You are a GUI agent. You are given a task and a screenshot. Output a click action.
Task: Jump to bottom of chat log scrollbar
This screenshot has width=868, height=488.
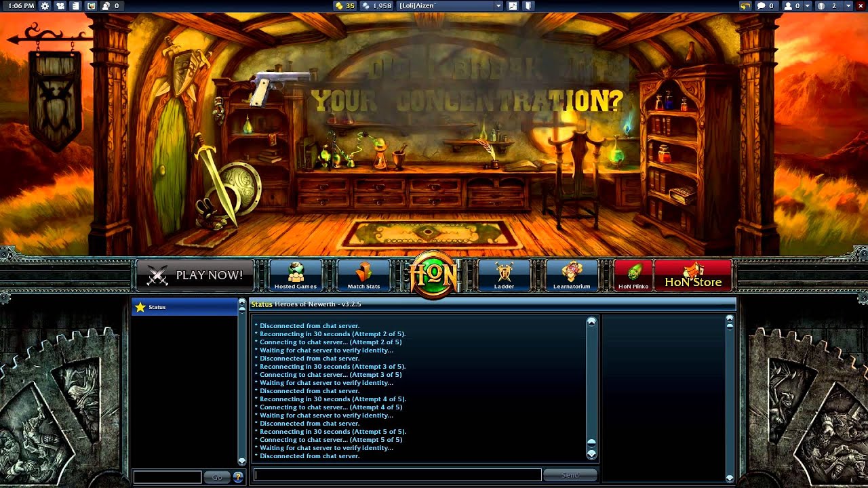tap(591, 453)
